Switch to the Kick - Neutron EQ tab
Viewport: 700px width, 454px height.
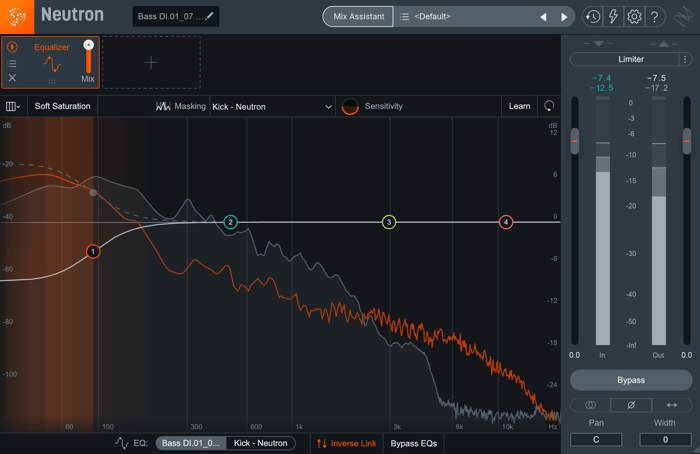click(x=260, y=443)
